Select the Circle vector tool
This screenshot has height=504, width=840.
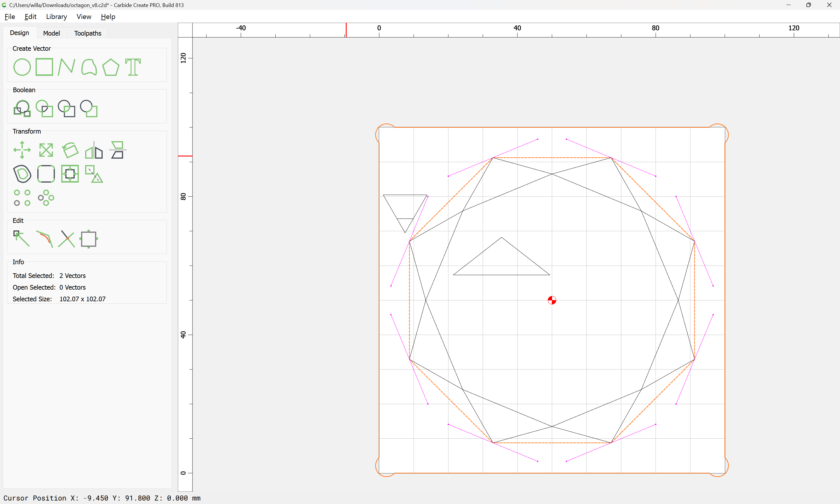coord(22,67)
